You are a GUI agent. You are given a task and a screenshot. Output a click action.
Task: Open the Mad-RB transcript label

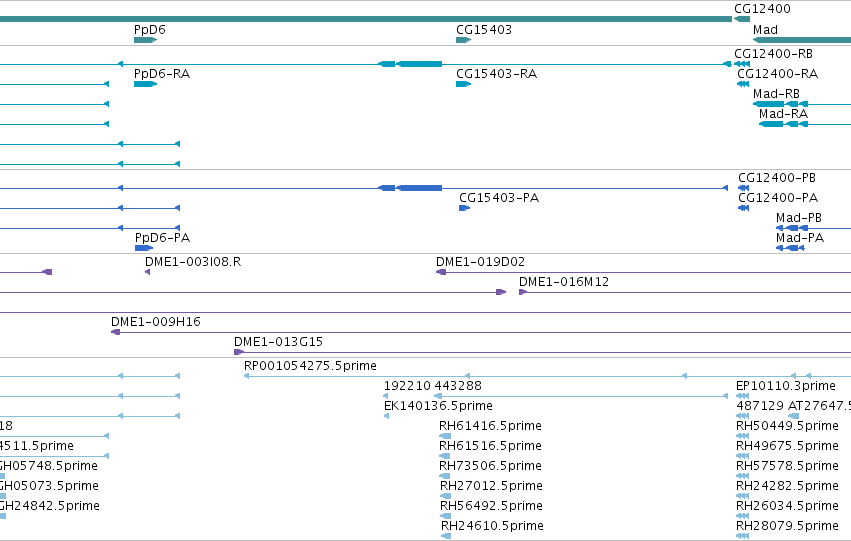(x=776, y=94)
